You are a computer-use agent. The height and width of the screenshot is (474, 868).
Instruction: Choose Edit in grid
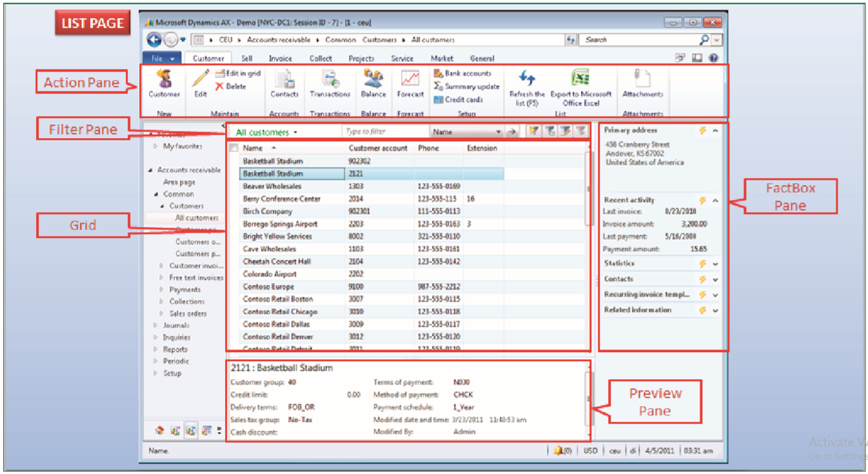[238, 74]
